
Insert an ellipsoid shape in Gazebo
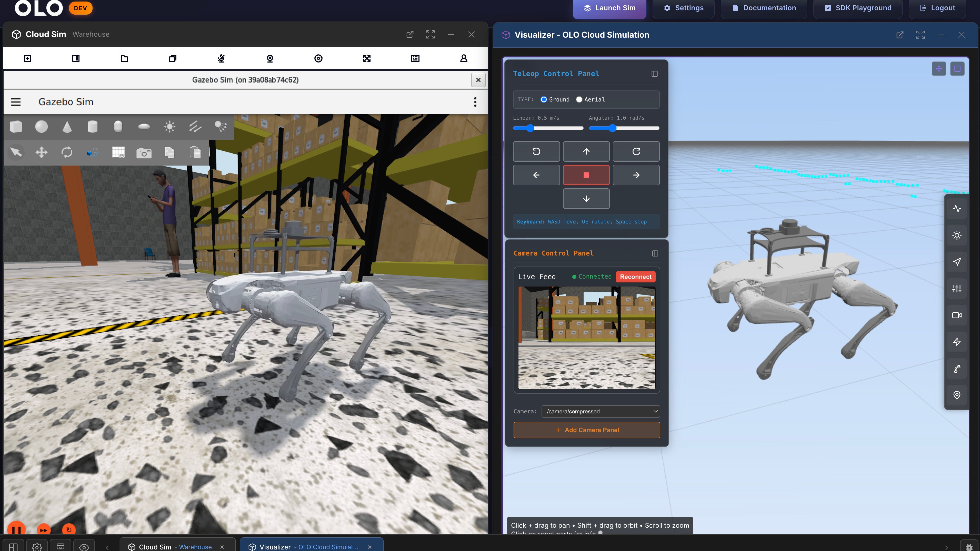point(144,127)
